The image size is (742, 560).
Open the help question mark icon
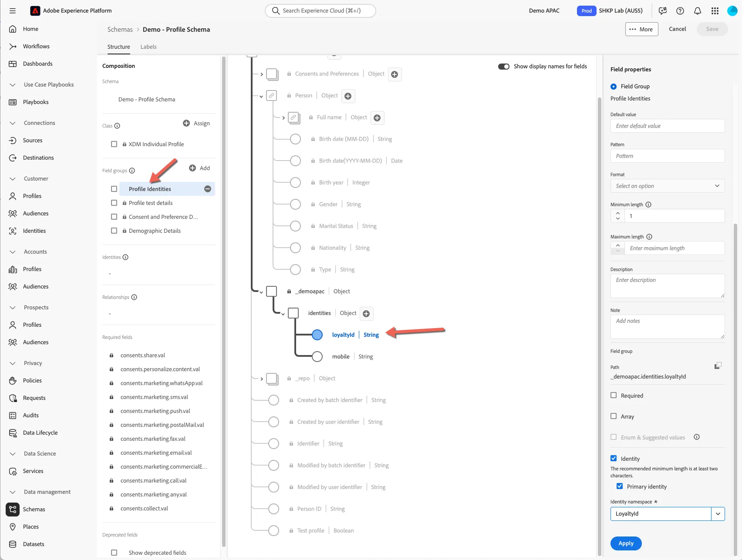tap(680, 11)
